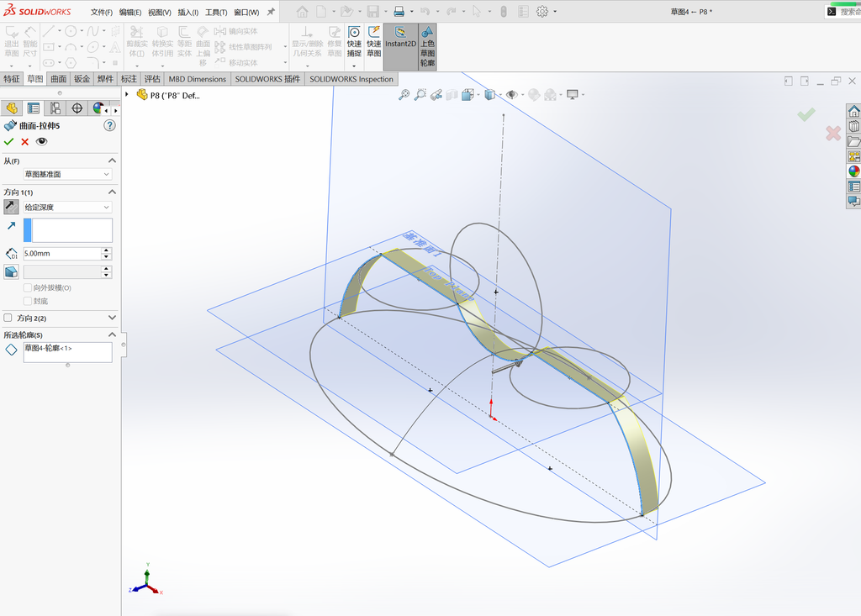
Task: Collapse the 所选轮廓(S) section
Action: click(112, 334)
